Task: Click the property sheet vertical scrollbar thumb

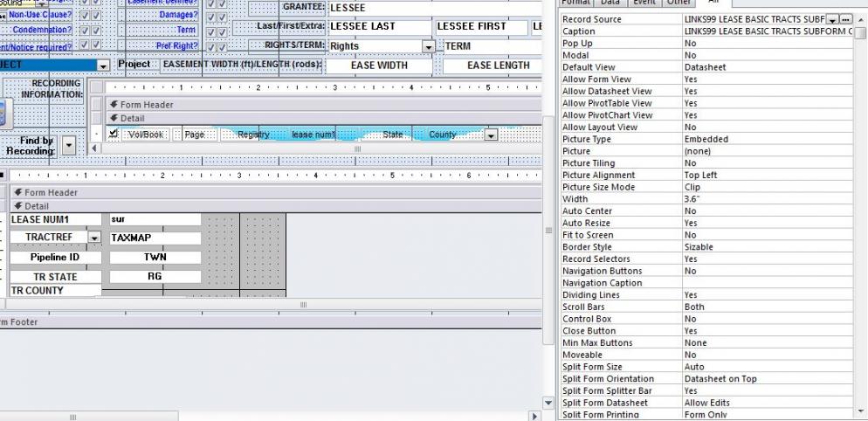Action: pyautogui.click(x=859, y=32)
